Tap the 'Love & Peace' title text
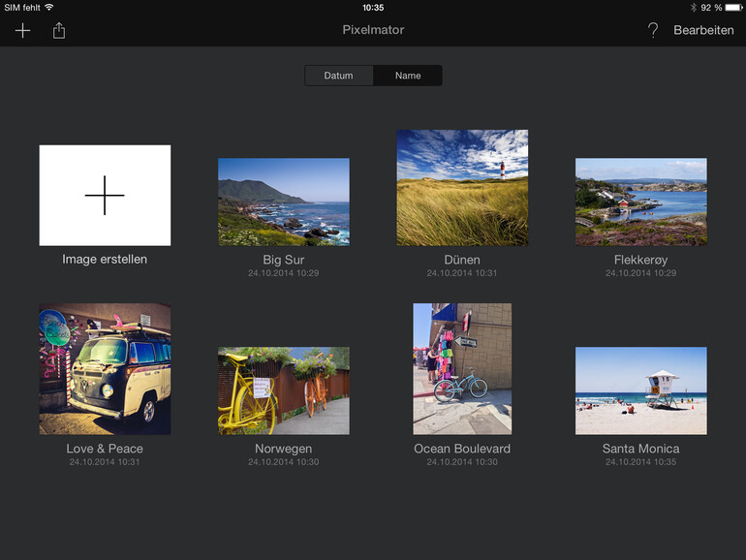The image size is (746, 560). coord(105,449)
